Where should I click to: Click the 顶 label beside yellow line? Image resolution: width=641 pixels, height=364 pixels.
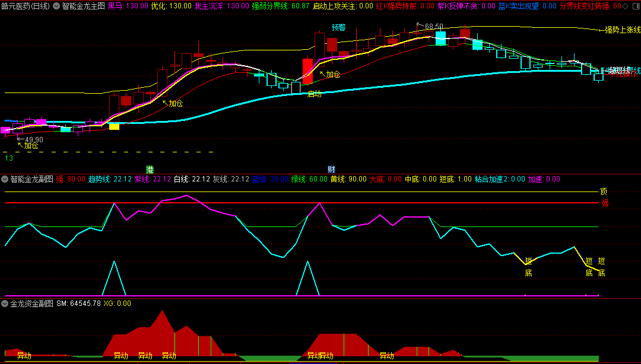click(604, 191)
